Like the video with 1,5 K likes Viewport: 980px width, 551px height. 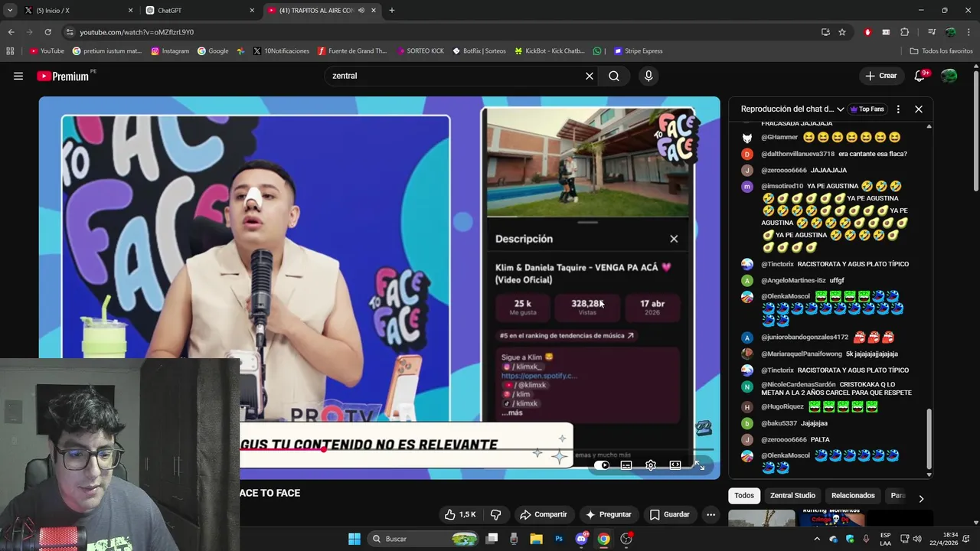point(460,514)
